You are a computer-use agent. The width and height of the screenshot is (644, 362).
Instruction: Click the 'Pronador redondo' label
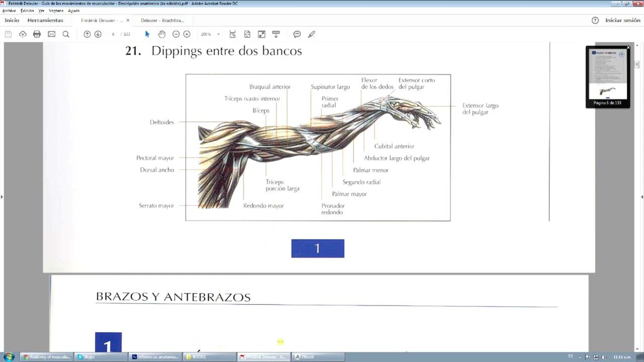pos(333,209)
